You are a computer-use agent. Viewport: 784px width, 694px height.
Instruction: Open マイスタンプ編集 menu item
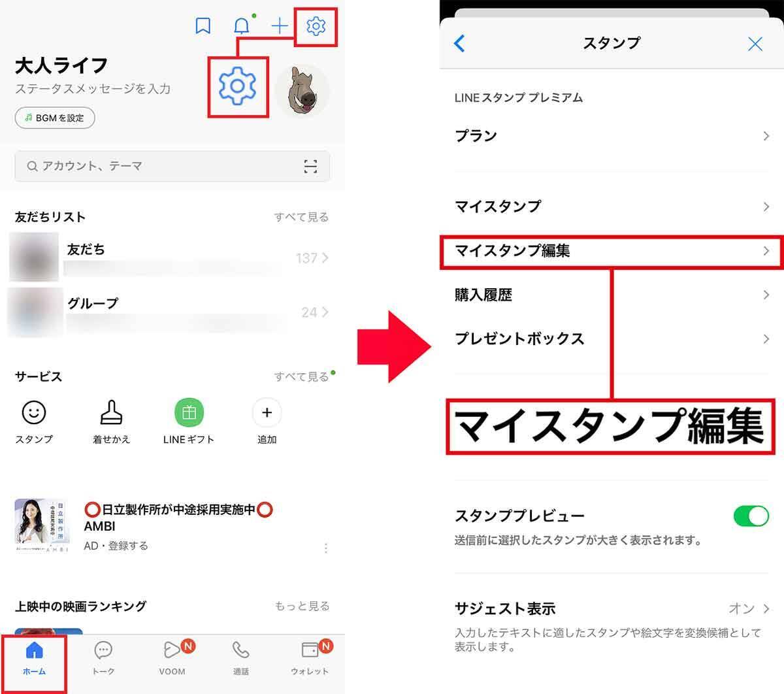(x=611, y=251)
